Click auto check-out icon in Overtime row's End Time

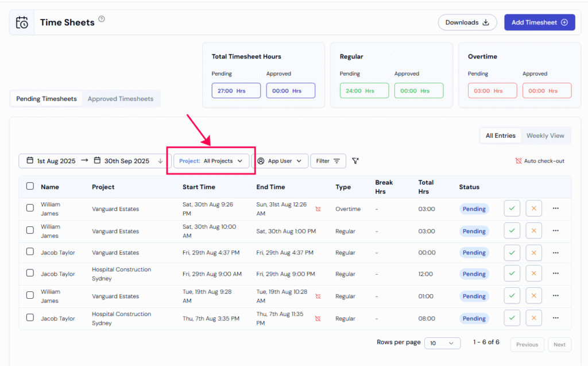(x=318, y=209)
